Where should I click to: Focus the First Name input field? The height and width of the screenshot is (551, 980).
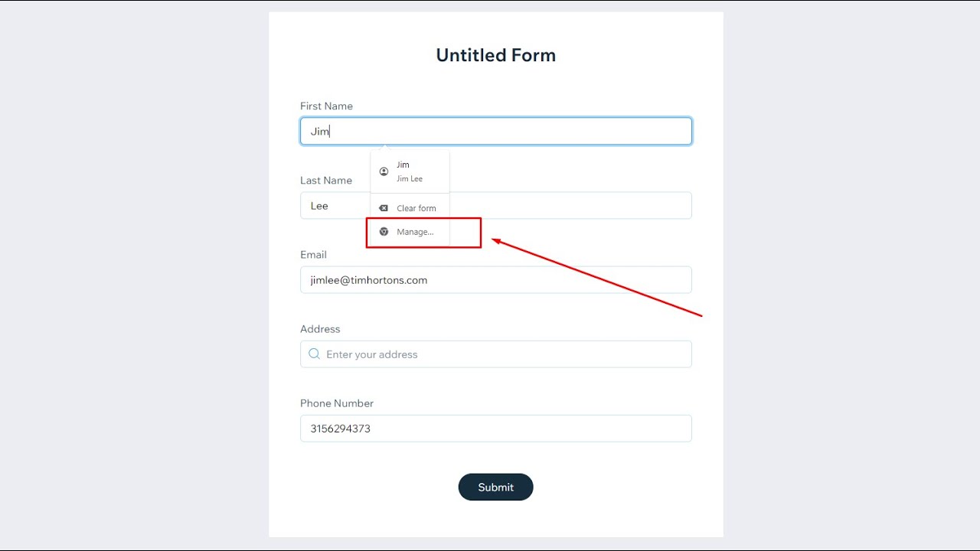click(x=496, y=131)
